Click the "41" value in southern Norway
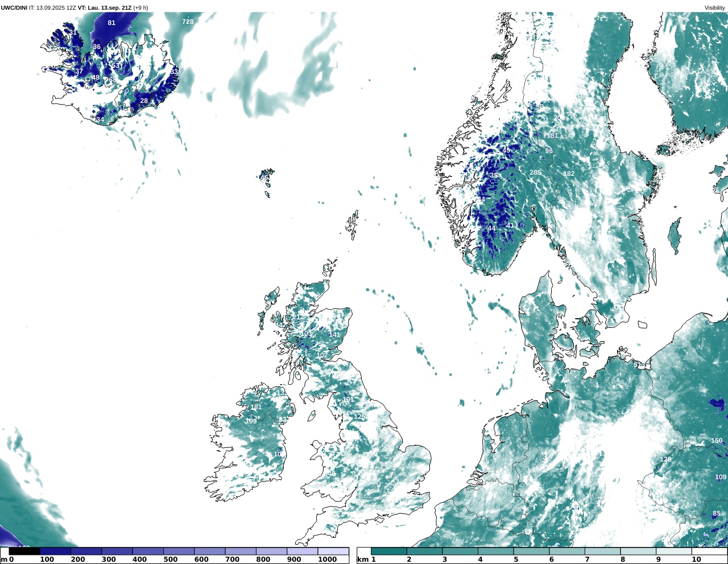Viewport: 728px width, 564px height. click(x=510, y=225)
